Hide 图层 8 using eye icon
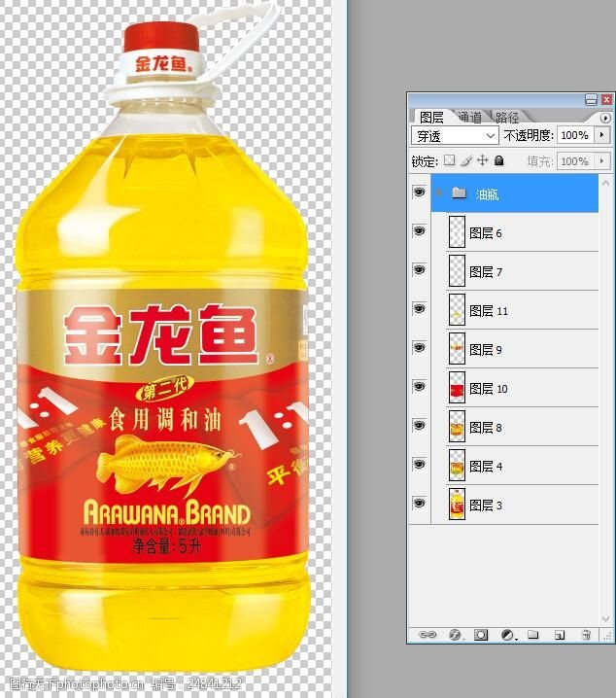616x698 pixels. (x=419, y=425)
